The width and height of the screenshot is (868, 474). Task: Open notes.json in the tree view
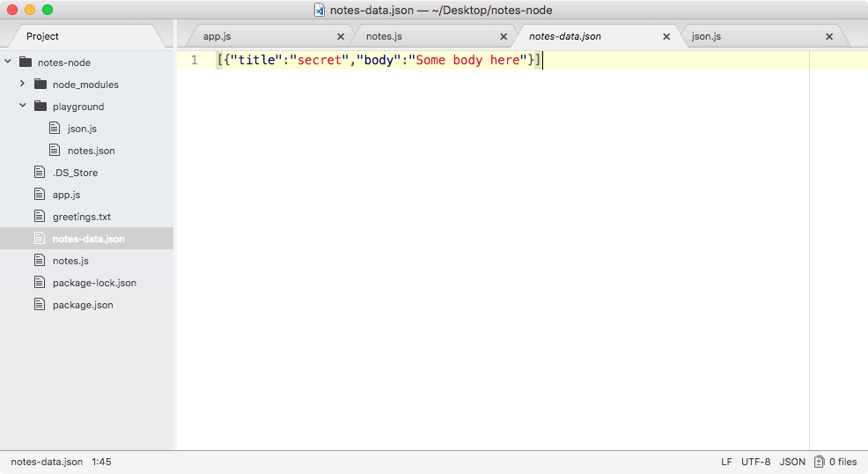[92, 151]
